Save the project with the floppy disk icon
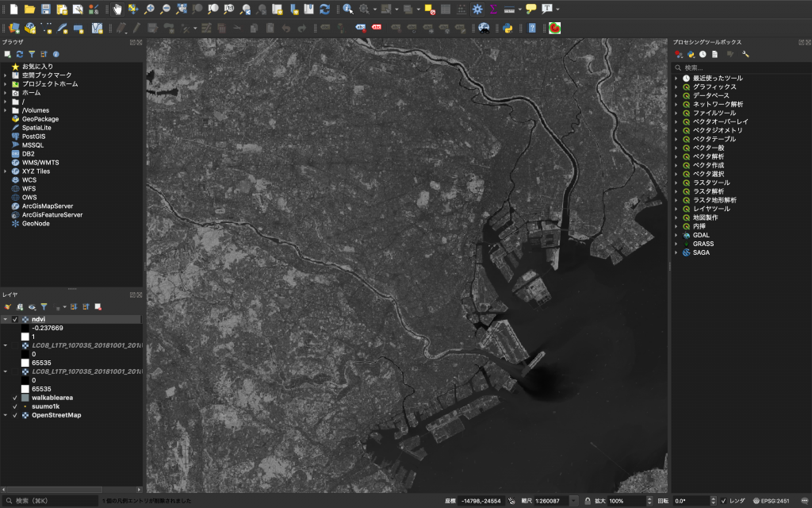812x508 pixels. (x=45, y=9)
